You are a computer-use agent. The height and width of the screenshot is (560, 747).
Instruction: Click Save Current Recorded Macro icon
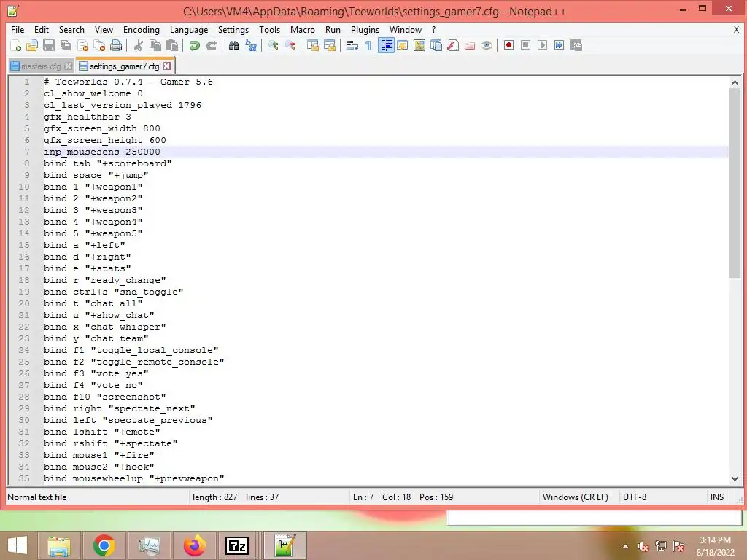[x=576, y=45]
